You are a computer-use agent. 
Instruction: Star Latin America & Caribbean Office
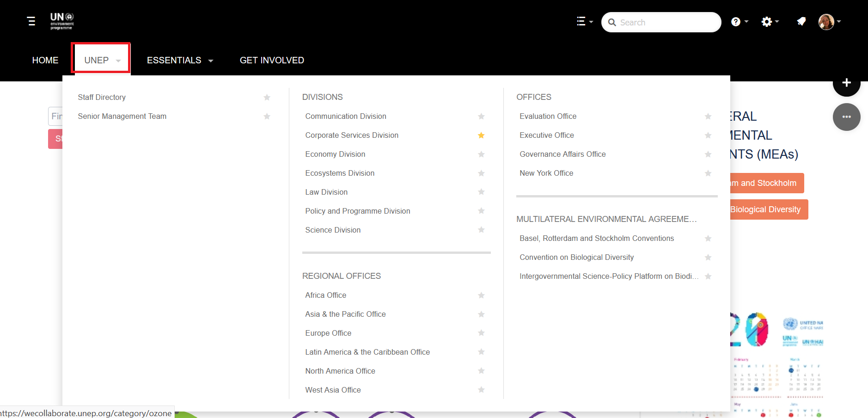(481, 351)
